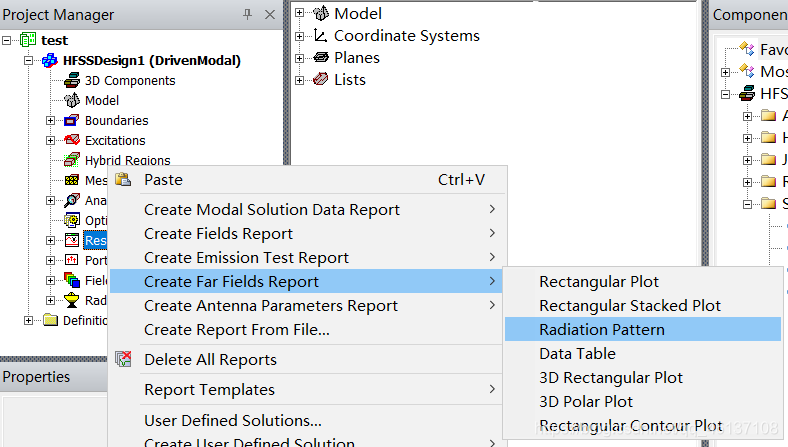The width and height of the screenshot is (788, 447).
Task: Select 3D Rectangular Plot
Action: pos(643,377)
